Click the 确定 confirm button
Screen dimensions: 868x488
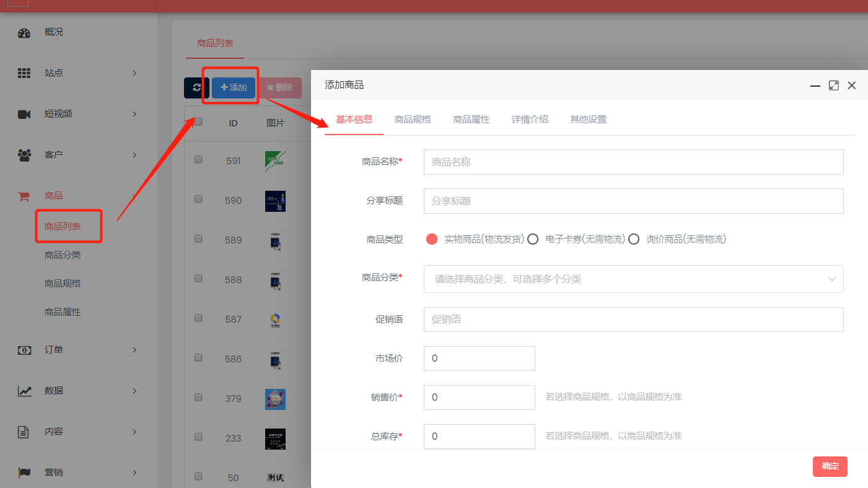coord(830,466)
